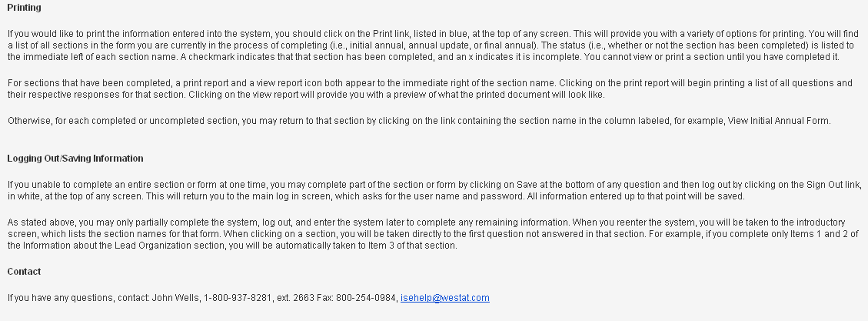Screen dimensions: 868x321
Task: Click paragraph starting 'If you unable to complete'
Action: coord(434,191)
